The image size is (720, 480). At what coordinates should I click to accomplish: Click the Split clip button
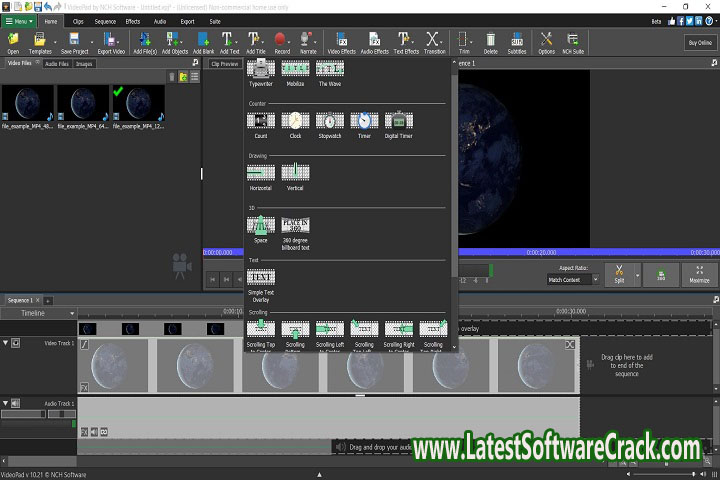coord(619,275)
